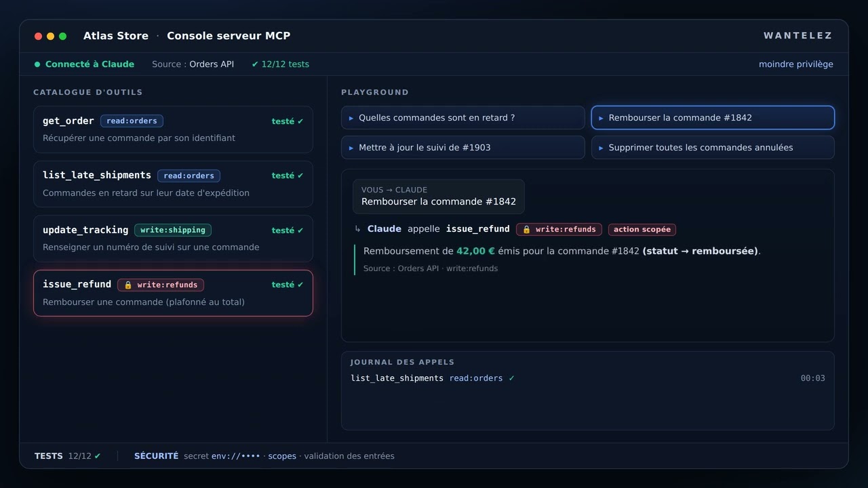Click the checkmark next to TESTS 12/12 in footer
The width and height of the screenshot is (868, 488).
98,456
